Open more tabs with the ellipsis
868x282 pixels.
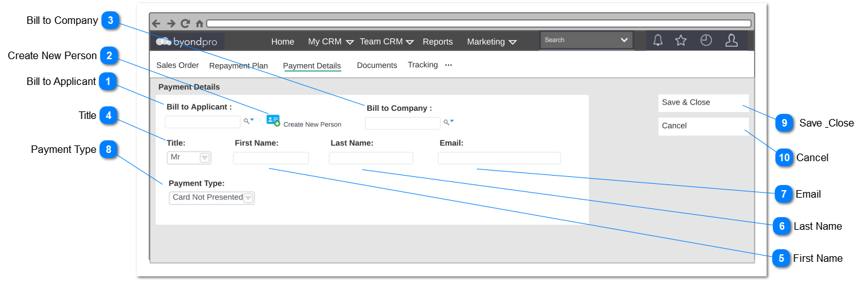448,65
